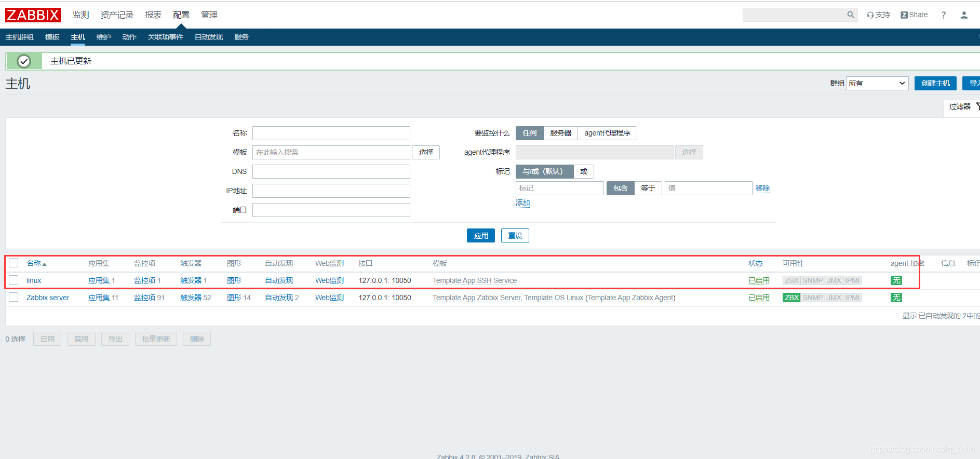Click the ZBX availability badge for linux host
The image size is (980, 459).
(791, 280)
